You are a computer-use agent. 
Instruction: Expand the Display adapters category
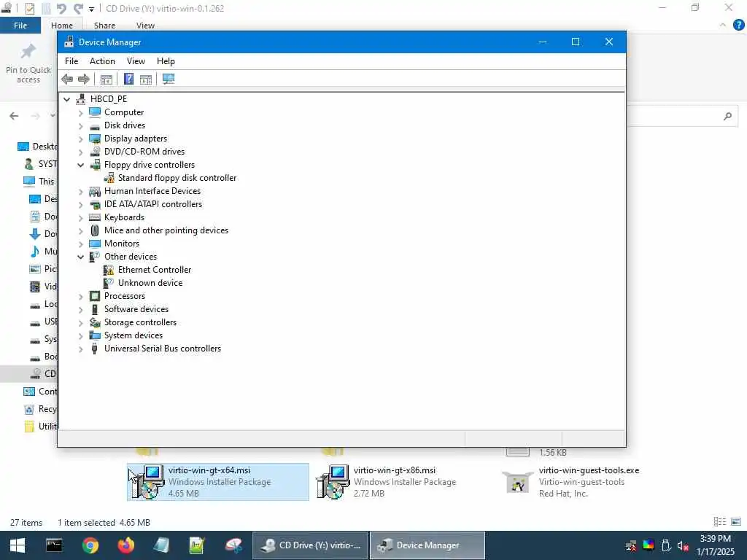(x=80, y=139)
